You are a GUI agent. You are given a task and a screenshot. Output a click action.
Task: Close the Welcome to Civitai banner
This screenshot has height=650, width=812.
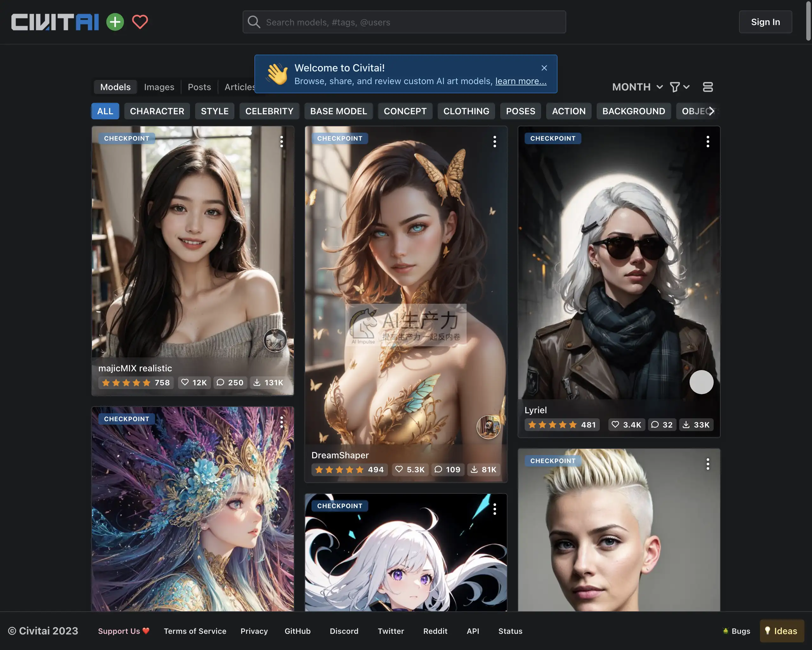pos(544,68)
